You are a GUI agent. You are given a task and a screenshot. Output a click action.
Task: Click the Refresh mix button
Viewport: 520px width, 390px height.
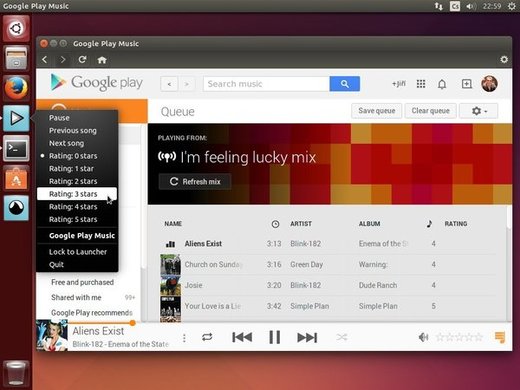pyautogui.click(x=195, y=182)
